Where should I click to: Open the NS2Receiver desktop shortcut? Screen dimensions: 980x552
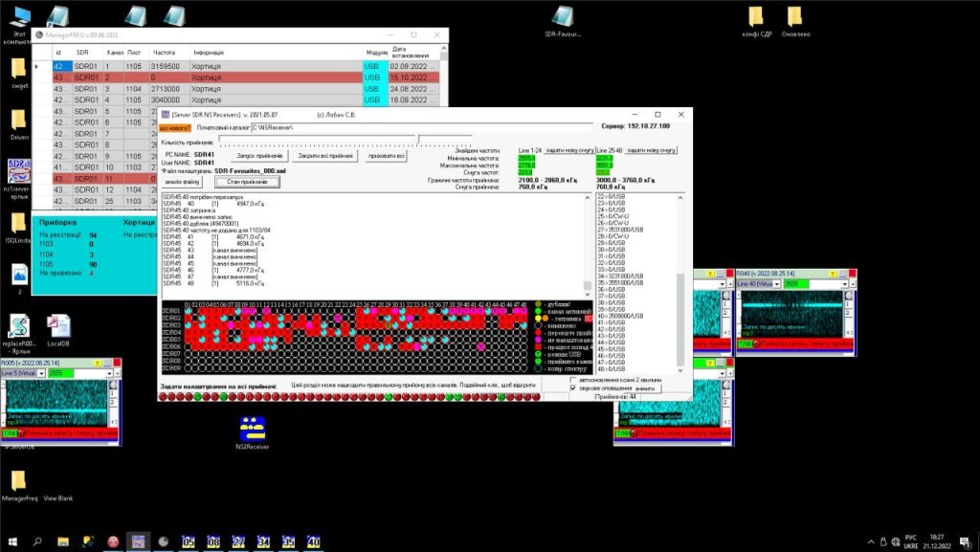click(x=253, y=427)
